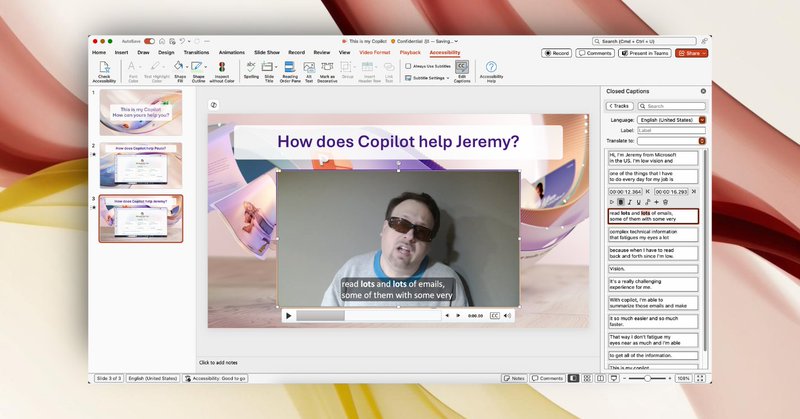Click the Edit Captions button

pos(462,71)
